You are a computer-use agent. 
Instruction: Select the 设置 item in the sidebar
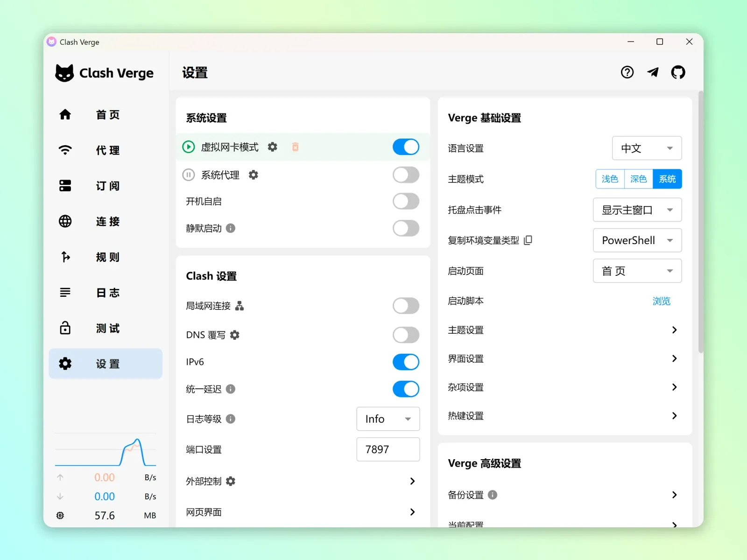(x=106, y=364)
